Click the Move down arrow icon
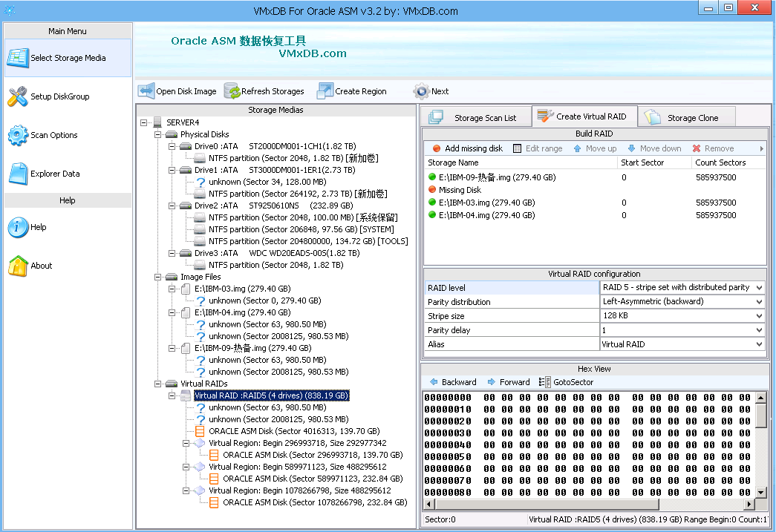Viewport: 776px width, 532px height. (x=631, y=148)
